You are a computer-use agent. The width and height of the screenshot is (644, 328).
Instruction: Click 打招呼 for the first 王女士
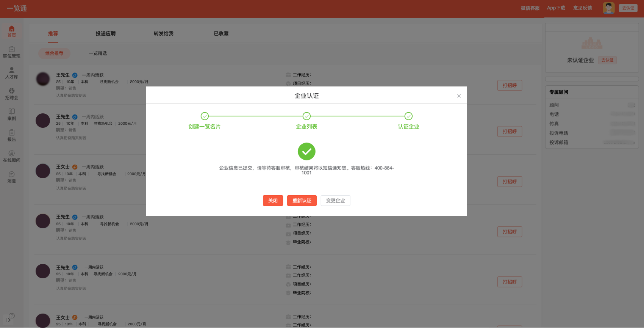510,182
